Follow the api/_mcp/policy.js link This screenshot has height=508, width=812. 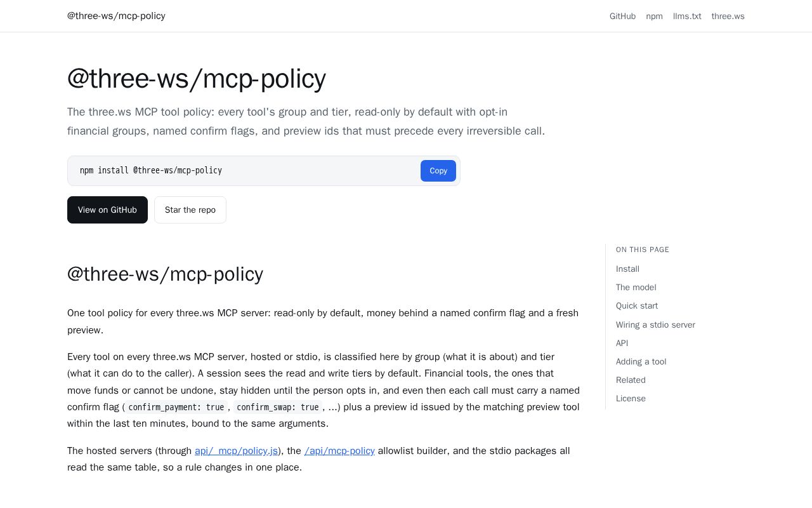pyautogui.click(x=237, y=451)
